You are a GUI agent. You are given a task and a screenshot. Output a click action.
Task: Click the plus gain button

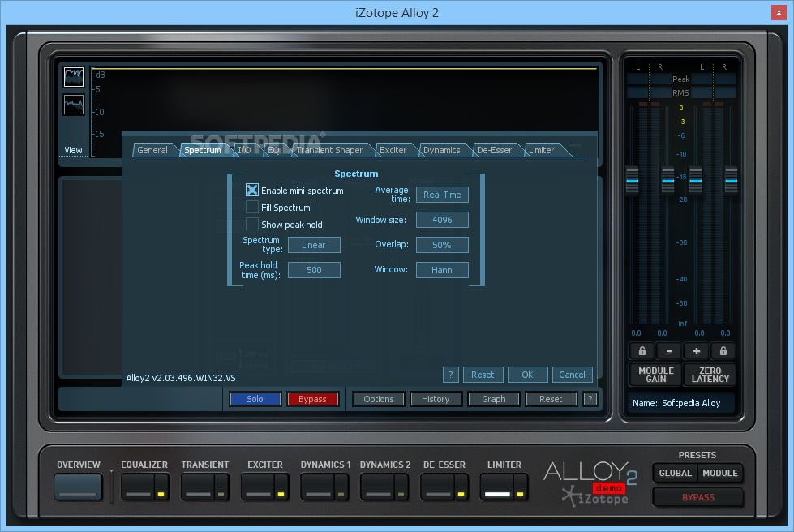click(x=696, y=351)
